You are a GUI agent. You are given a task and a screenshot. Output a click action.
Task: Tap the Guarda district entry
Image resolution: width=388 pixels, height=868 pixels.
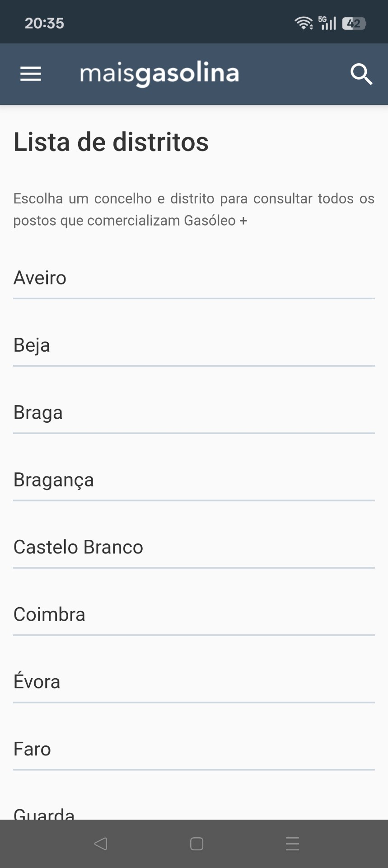pyautogui.click(x=44, y=814)
